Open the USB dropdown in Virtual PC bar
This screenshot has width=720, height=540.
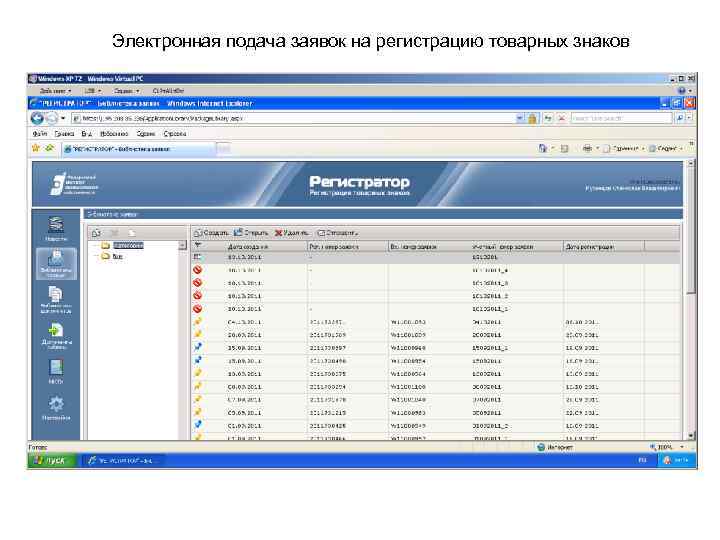click(x=93, y=91)
